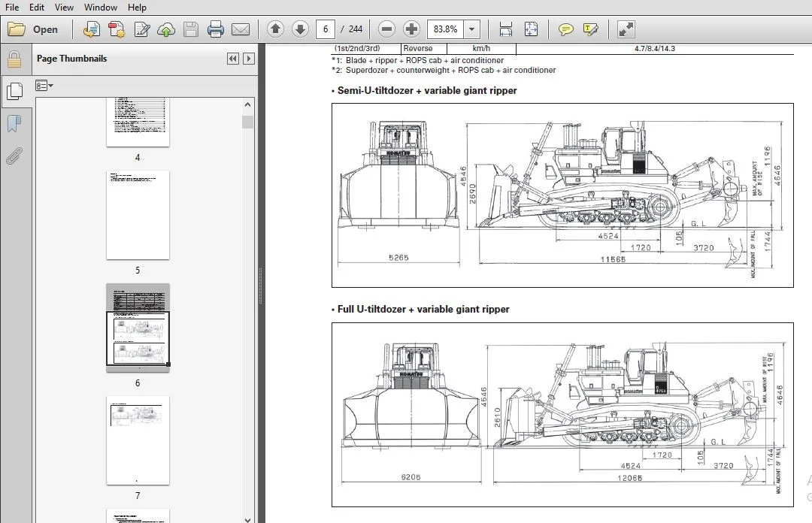Click the read mode expand arrows icon
This screenshot has width=812, height=523.
(x=626, y=29)
